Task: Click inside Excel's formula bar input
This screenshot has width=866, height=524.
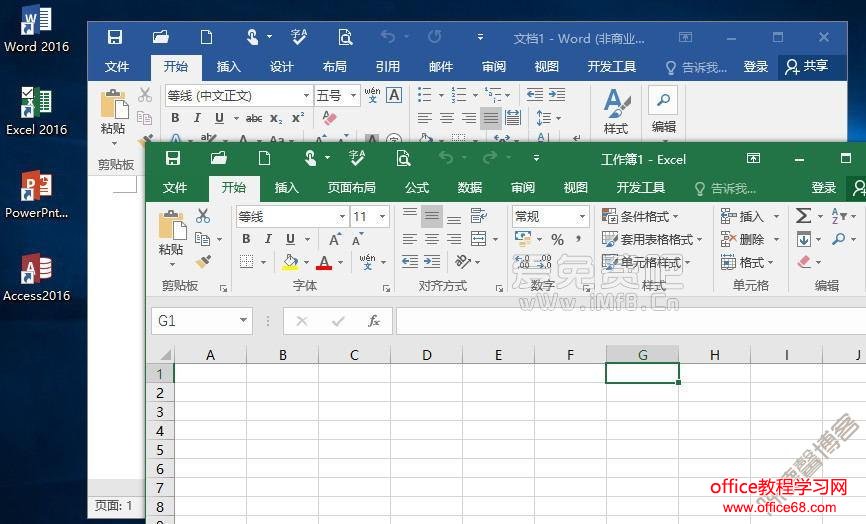Action: [x=631, y=321]
